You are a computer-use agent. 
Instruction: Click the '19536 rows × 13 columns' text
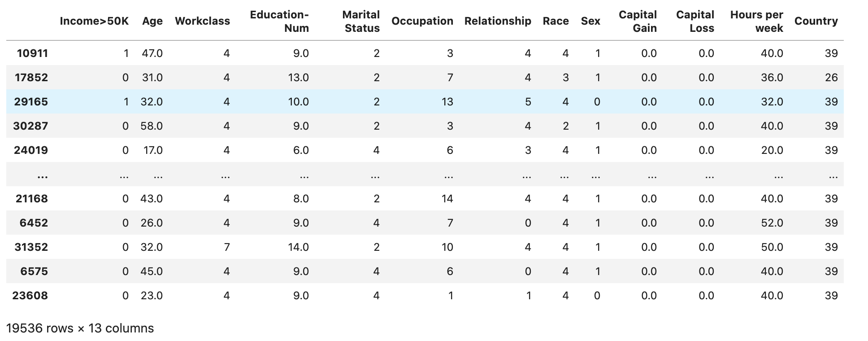coord(80,328)
